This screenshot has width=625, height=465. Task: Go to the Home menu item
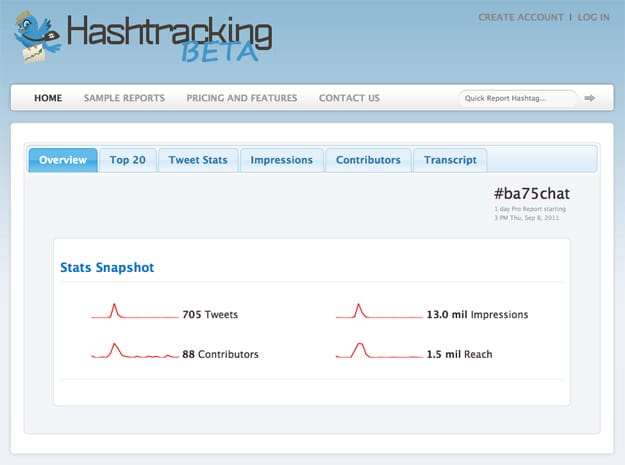48,98
